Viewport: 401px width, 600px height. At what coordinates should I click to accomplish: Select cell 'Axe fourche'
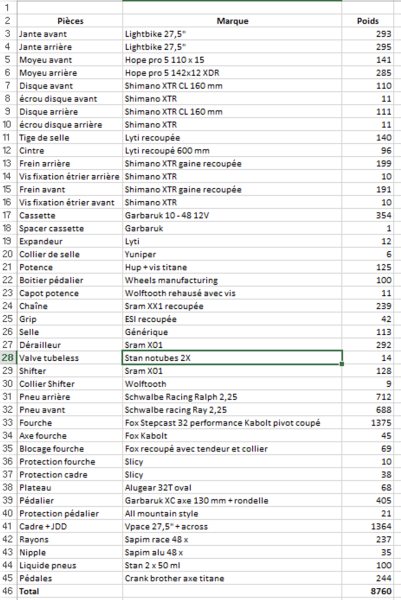[70, 436]
